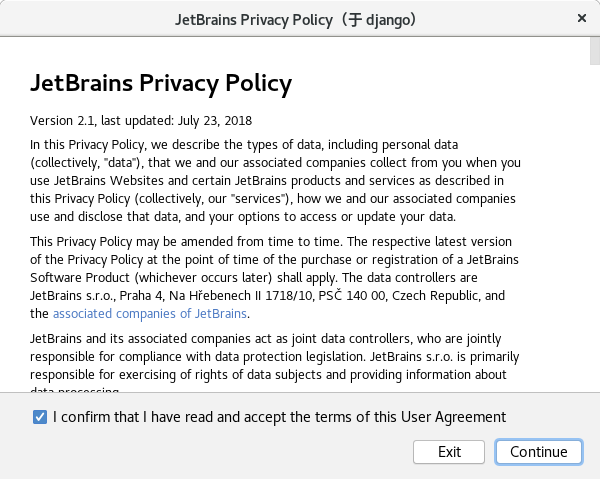600x479 pixels.
Task: Click the Exit button
Action: 449,452
